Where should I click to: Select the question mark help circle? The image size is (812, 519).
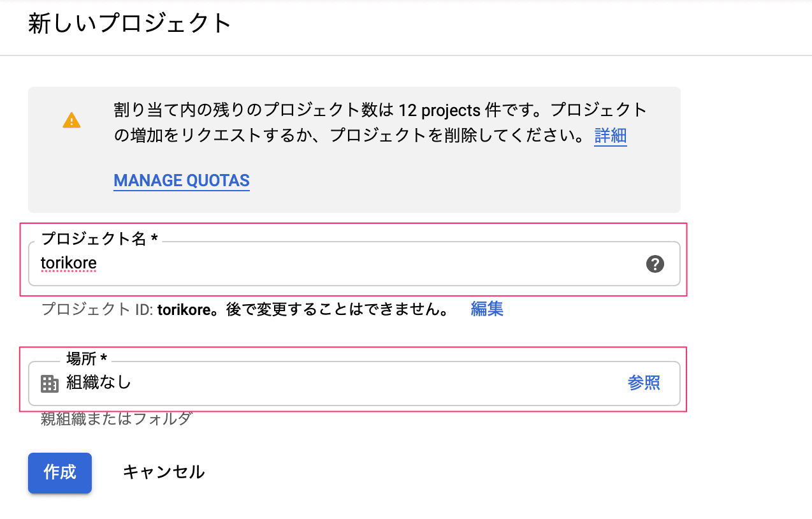point(656,264)
